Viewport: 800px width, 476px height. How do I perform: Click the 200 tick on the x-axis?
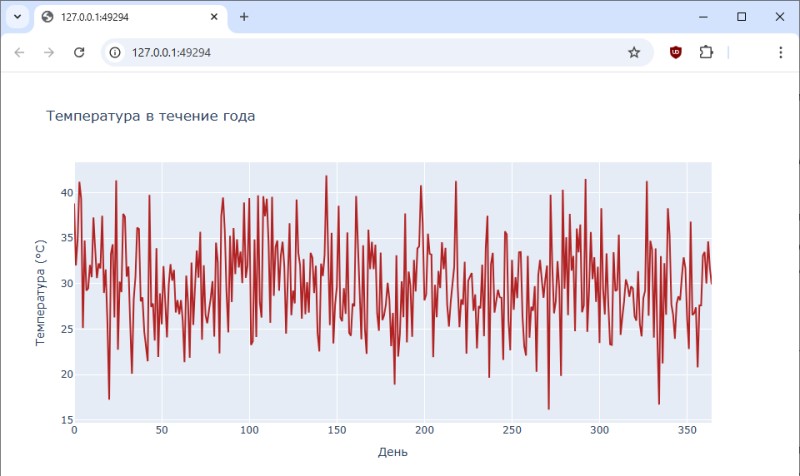424,430
